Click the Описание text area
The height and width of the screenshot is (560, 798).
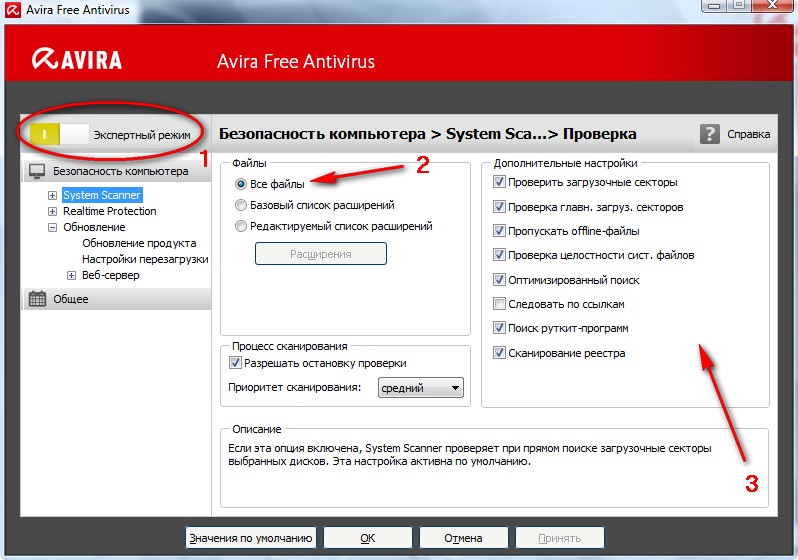494,469
